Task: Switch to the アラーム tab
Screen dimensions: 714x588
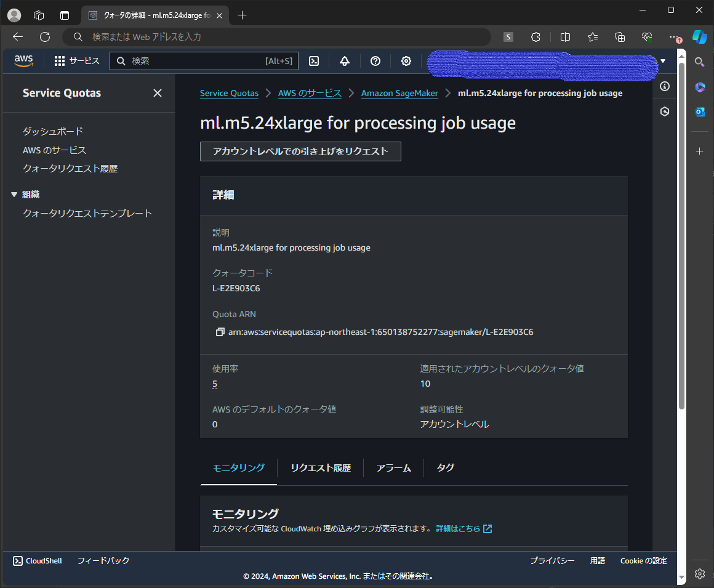Action: point(394,468)
